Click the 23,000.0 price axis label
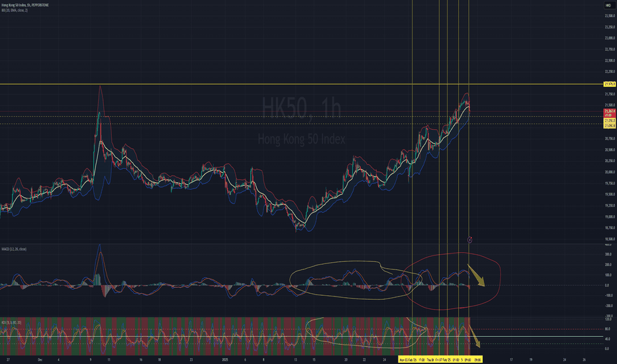617x364 pixels. coord(610,38)
